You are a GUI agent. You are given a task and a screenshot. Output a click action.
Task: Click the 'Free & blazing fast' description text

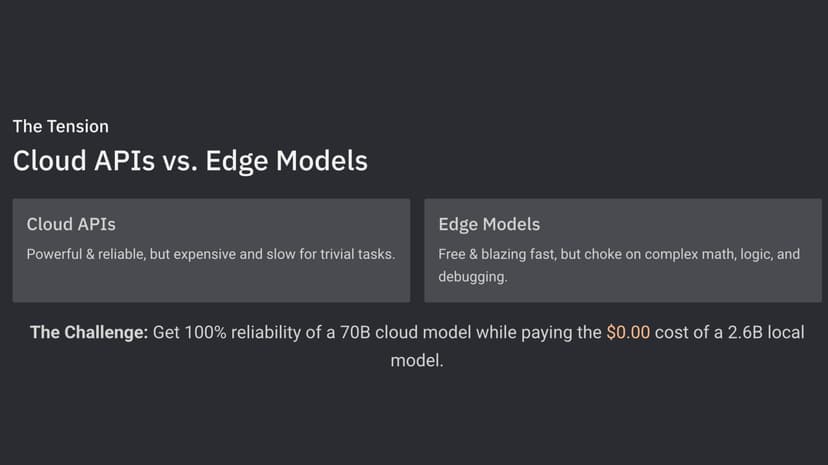[x=619, y=265]
